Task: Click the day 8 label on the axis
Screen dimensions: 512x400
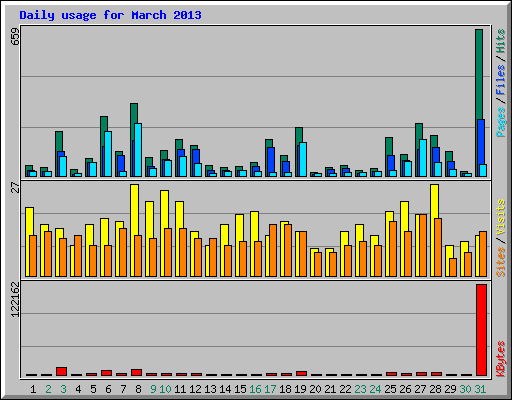Action: pos(138,389)
